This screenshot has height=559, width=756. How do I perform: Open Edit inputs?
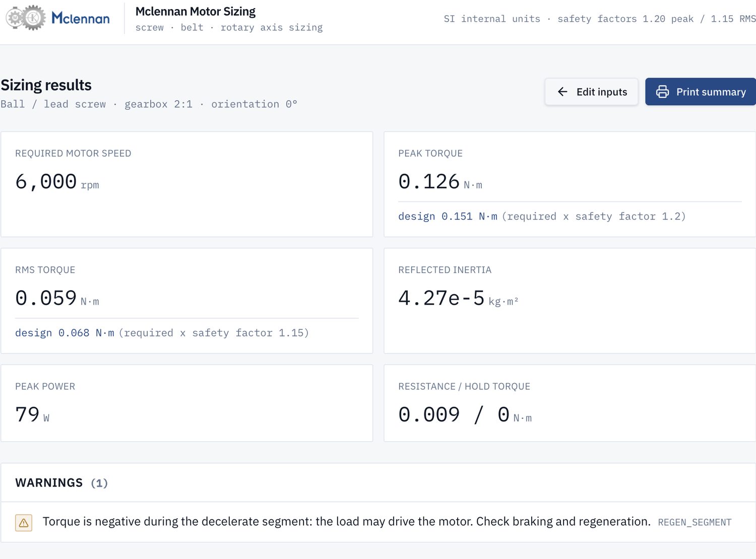pos(591,92)
